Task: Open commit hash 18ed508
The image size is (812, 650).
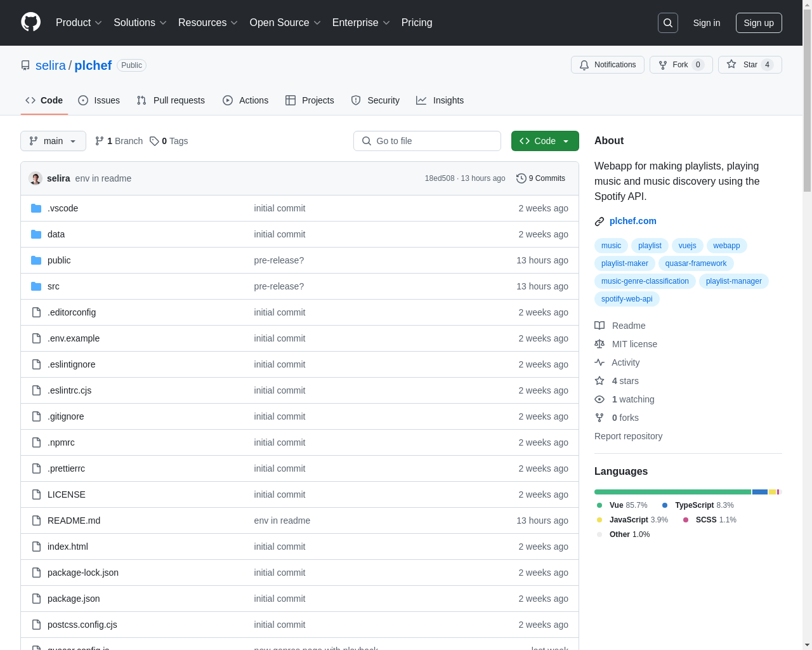Action: [x=440, y=178]
